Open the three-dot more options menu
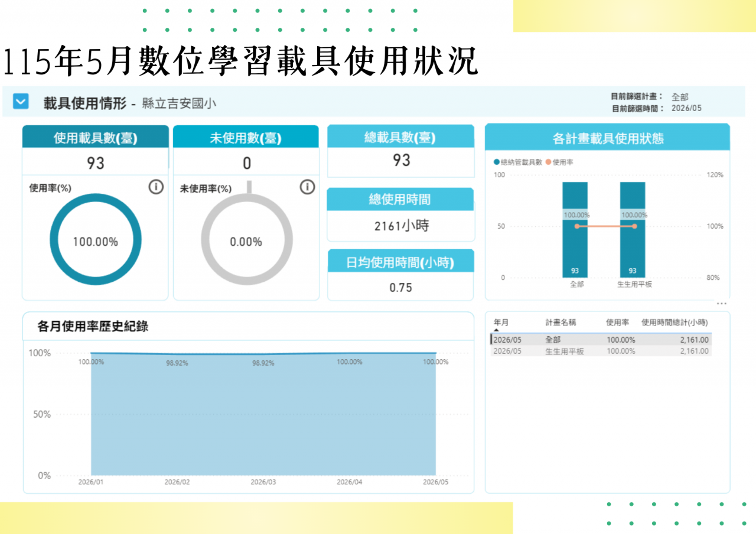The height and width of the screenshot is (534, 756). click(722, 304)
